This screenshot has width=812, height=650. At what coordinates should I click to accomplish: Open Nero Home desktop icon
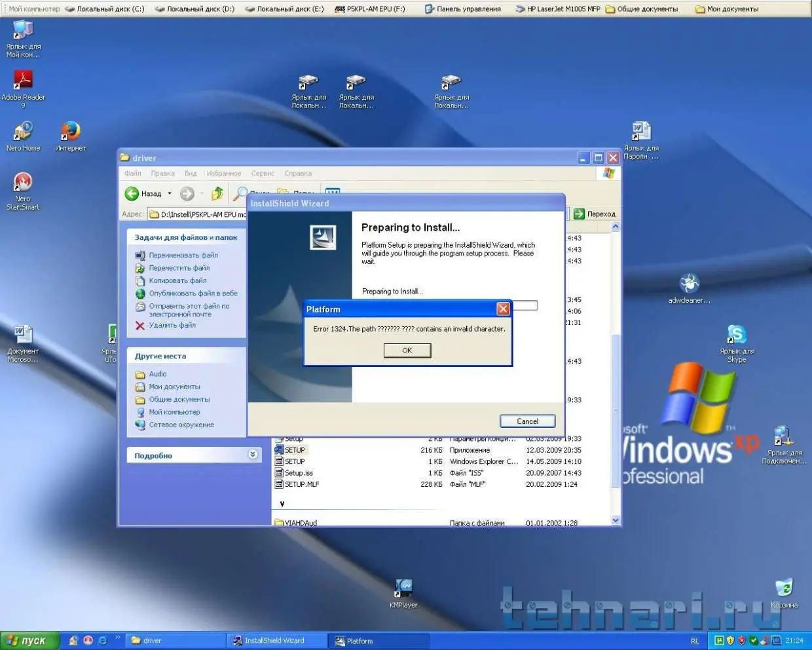click(23, 136)
